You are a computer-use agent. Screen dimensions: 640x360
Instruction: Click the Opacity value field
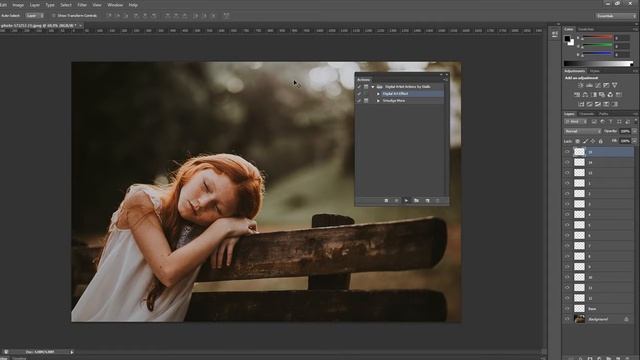point(625,131)
